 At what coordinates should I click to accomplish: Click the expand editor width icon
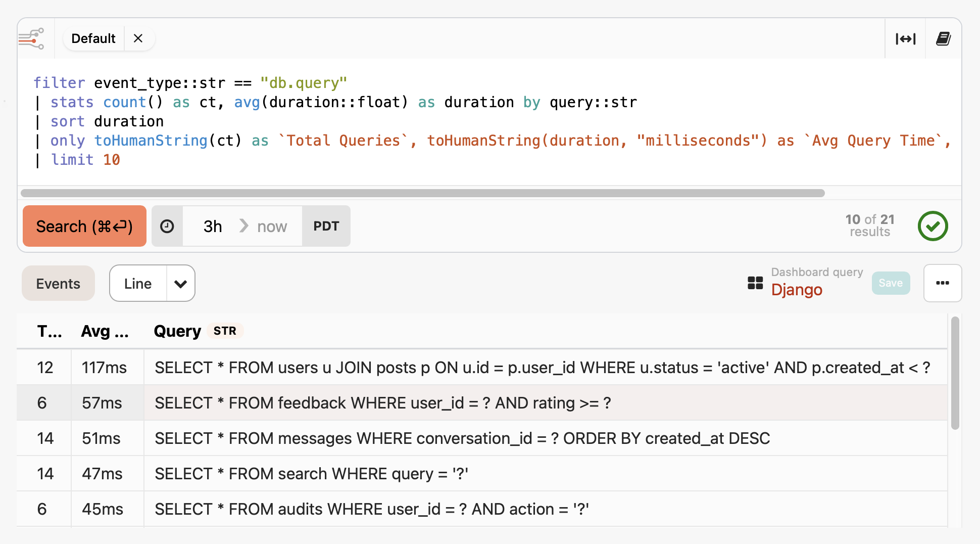905,39
